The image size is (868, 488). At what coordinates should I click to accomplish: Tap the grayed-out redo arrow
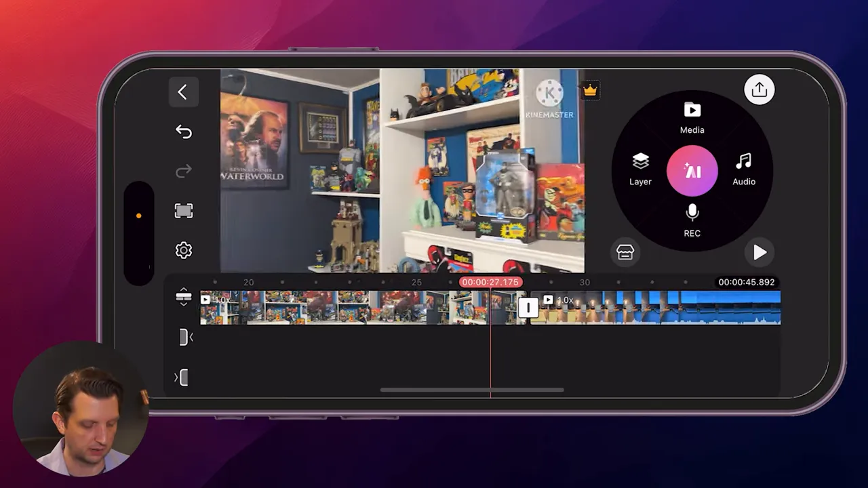(184, 171)
